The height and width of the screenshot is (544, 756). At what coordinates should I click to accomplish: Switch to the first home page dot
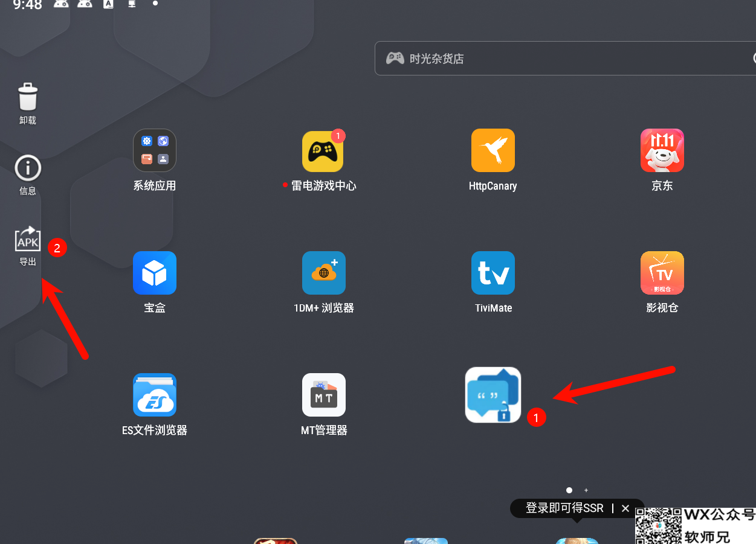pos(569,490)
